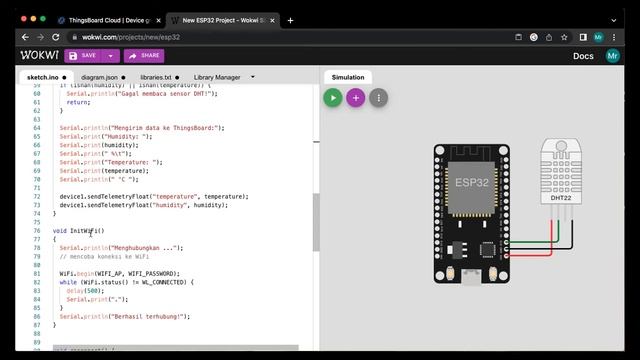
Task: Click the Wokwi logo
Action: pyautogui.click(x=40, y=55)
